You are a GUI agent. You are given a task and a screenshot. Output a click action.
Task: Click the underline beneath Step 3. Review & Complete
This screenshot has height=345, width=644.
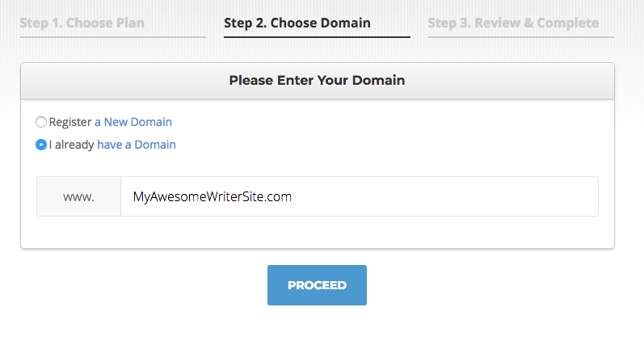[521, 37]
